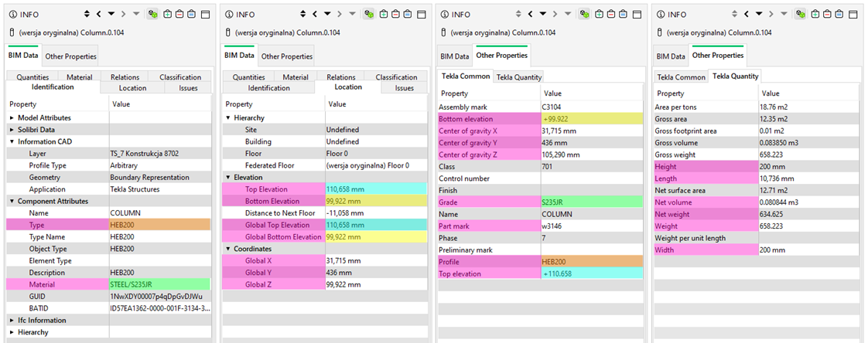Click the window layout icon in the Identification panel

point(205,14)
